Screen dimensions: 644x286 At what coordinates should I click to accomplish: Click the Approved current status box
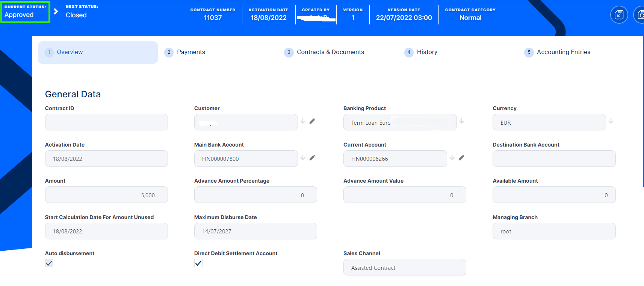25,12
